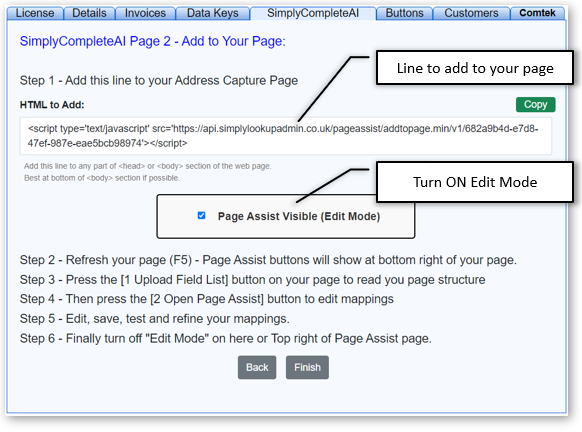Click the 'Step 5 - Edit, save, test' line
This screenshot has height=432, width=582.
tap(154, 319)
